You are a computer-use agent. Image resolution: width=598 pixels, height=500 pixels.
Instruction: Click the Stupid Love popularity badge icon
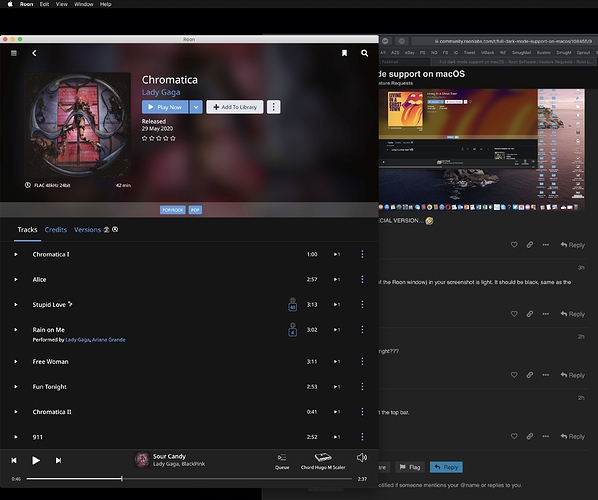click(293, 304)
